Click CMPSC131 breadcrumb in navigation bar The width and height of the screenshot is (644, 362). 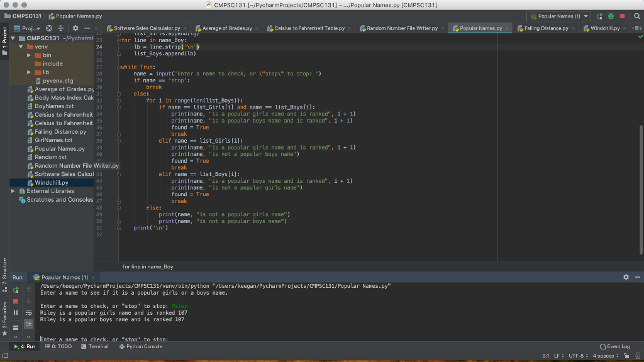23,16
